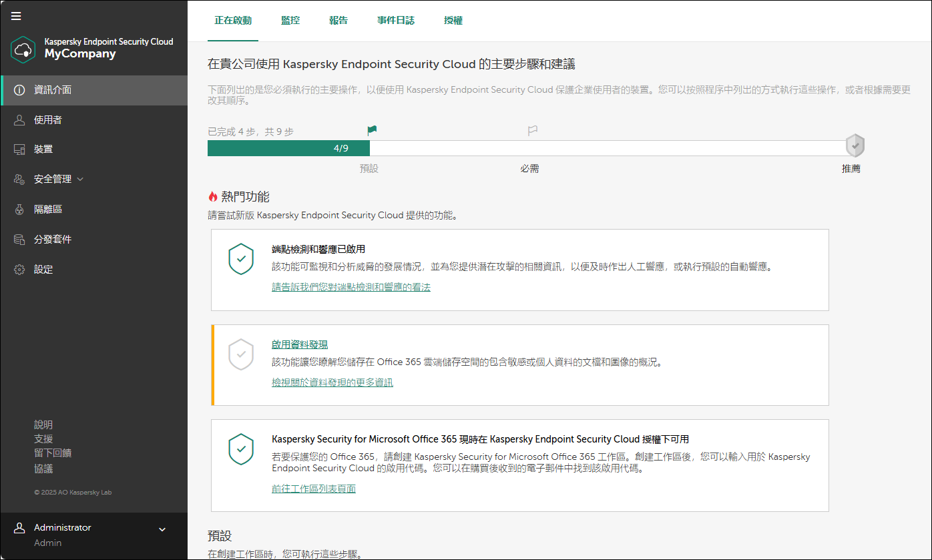Expand the 安全管理 submenu chevron
Image resolution: width=932 pixels, height=560 pixels.
coord(81,180)
